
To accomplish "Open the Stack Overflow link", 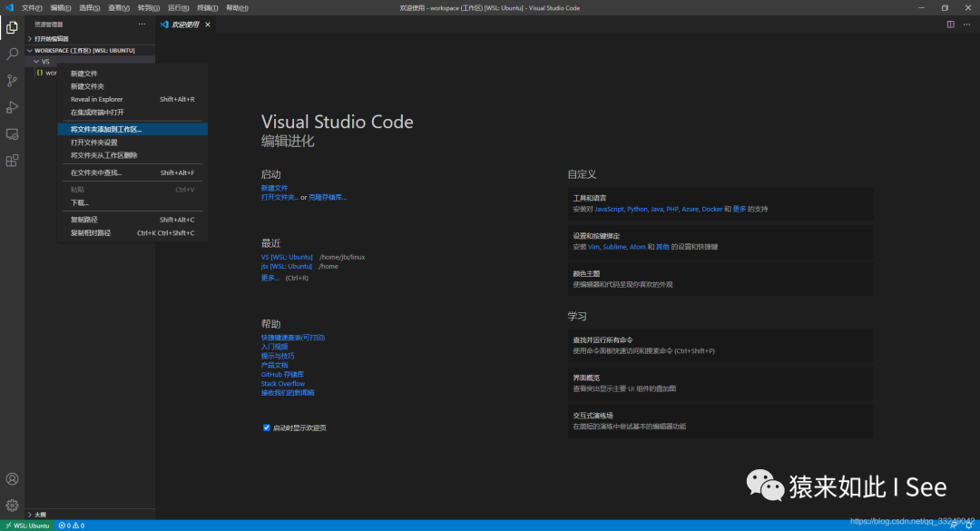I will pos(283,383).
